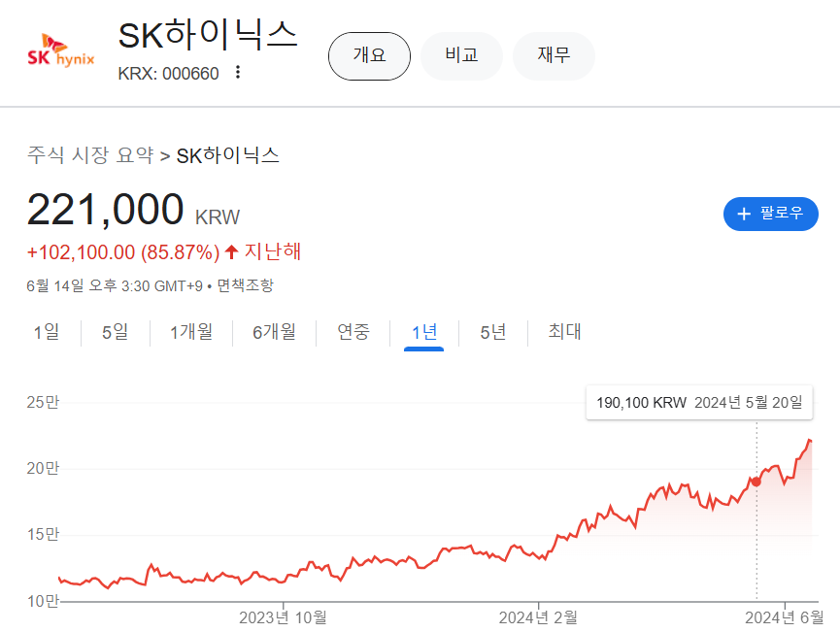840x632 pixels.
Task: Select the 연중 year-to-date range
Action: click(x=353, y=332)
